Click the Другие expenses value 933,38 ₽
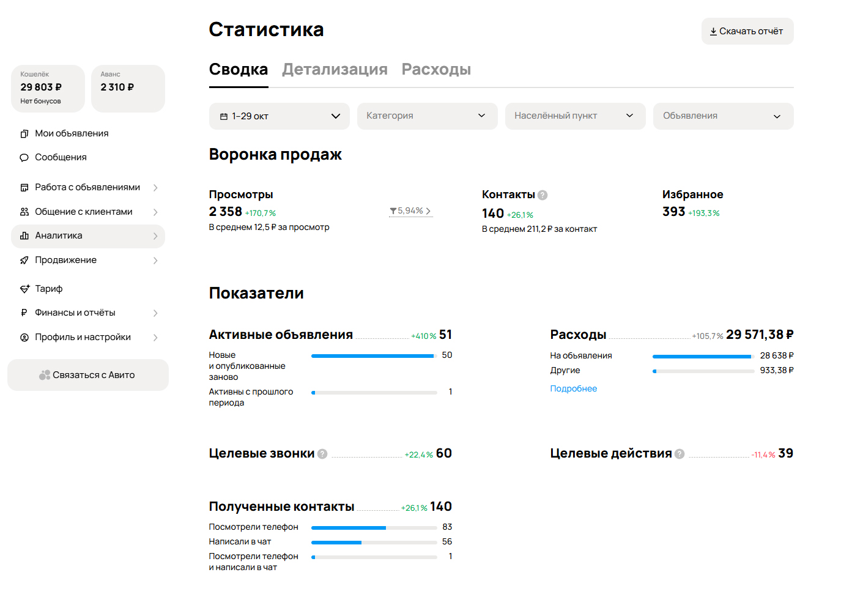Screen dimensions: 863x616 [x=777, y=371]
